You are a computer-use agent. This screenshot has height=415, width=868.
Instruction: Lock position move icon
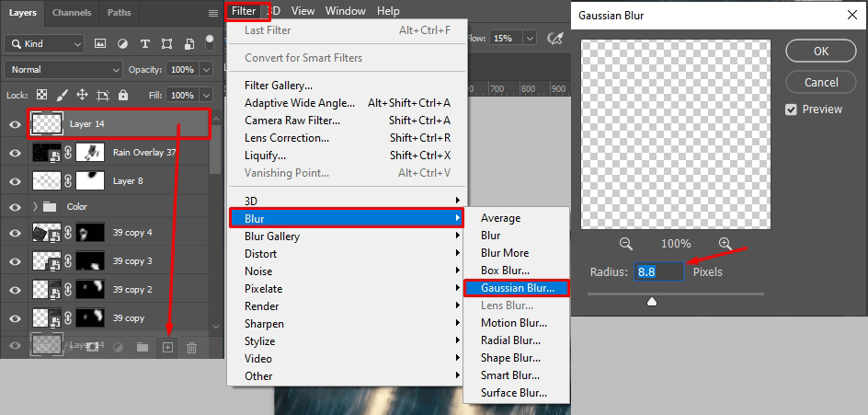point(82,95)
